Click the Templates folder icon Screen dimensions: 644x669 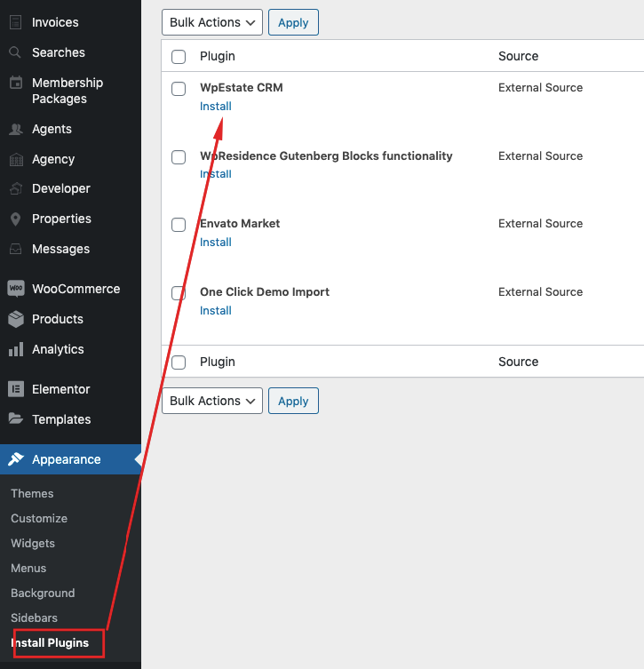[x=16, y=418]
